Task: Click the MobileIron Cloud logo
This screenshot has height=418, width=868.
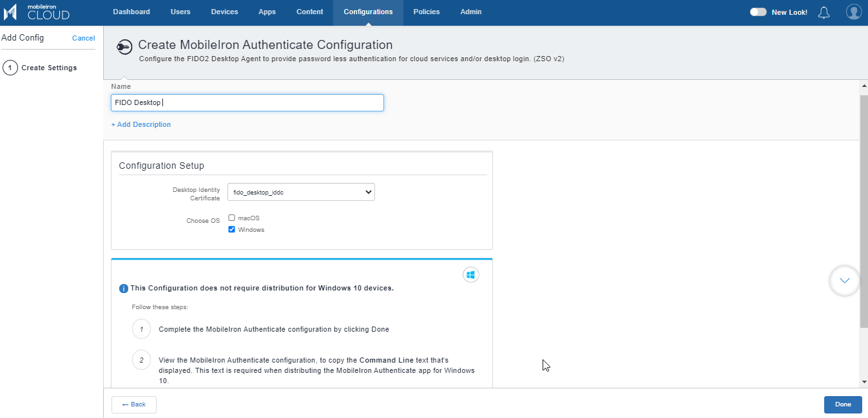Action: click(36, 12)
